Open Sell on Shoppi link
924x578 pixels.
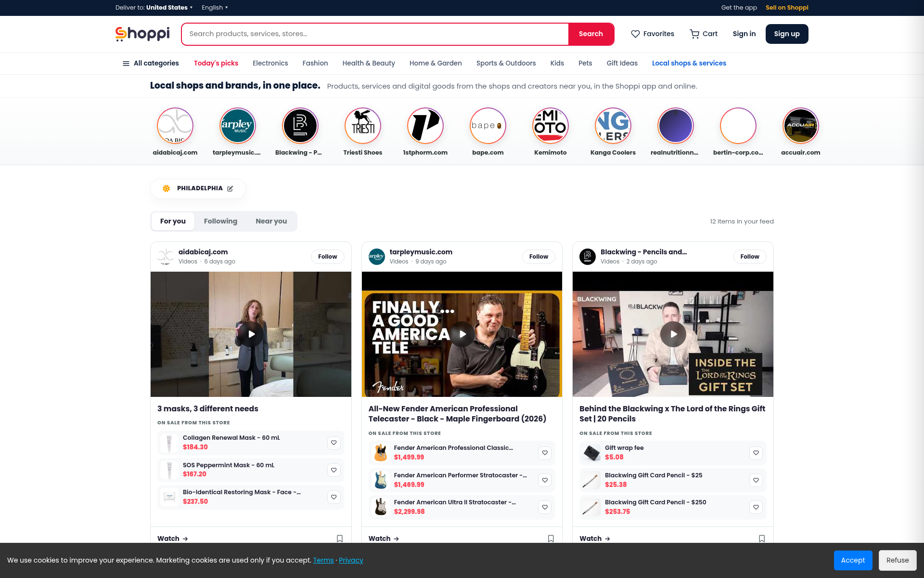[787, 8]
